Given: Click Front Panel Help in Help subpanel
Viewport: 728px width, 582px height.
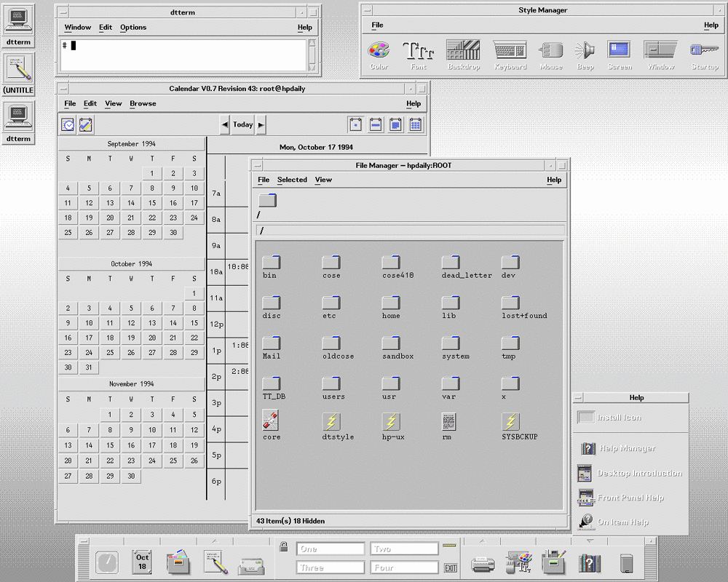Looking at the screenshot, I should tap(621, 498).
